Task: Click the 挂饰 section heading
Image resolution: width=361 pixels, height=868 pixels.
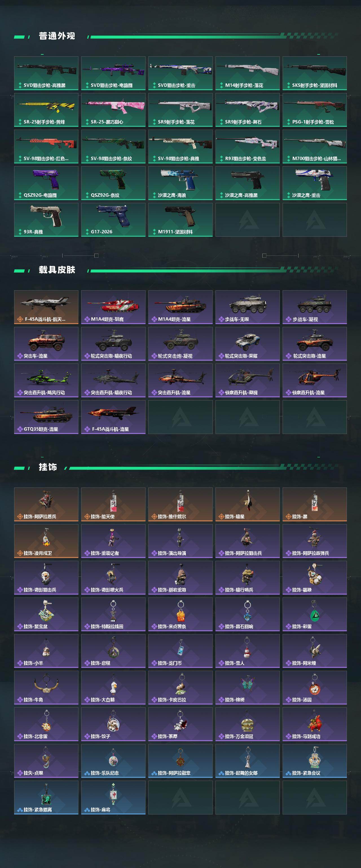Action: pyautogui.click(x=48, y=467)
